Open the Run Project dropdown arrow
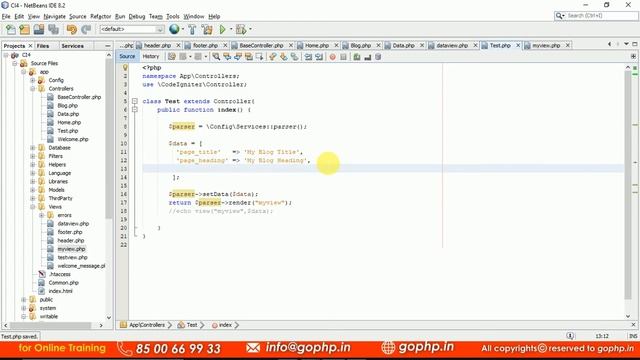Viewport: 640px width, 360px height. pyautogui.click(x=231, y=29)
